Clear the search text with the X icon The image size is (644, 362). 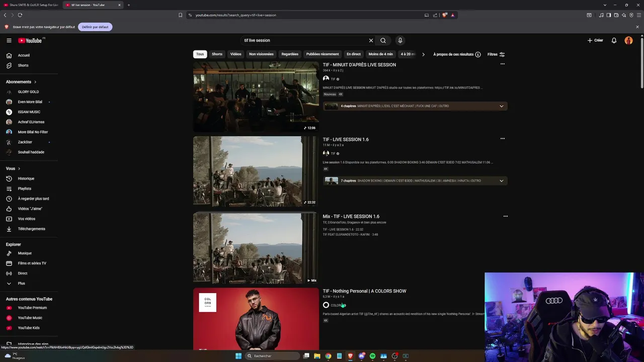point(371,40)
